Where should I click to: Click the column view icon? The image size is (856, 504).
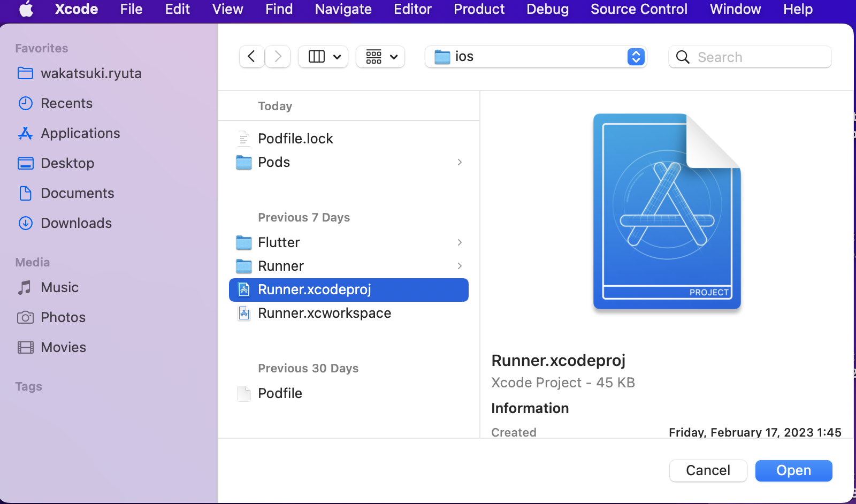point(317,57)
